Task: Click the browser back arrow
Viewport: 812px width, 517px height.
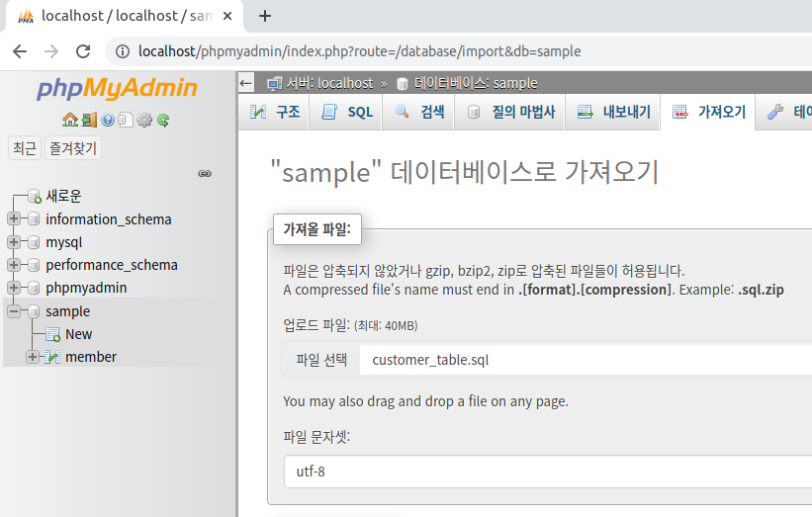Action: [20, 51]
